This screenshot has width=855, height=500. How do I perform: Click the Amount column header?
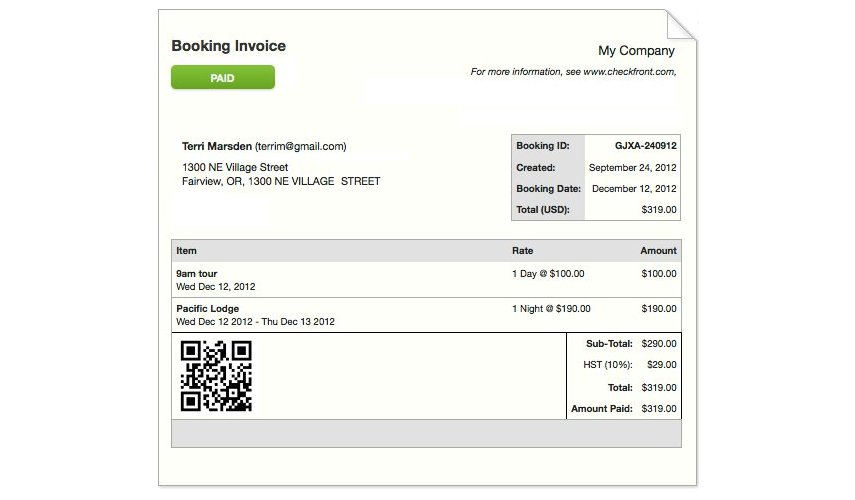(658, 251)
